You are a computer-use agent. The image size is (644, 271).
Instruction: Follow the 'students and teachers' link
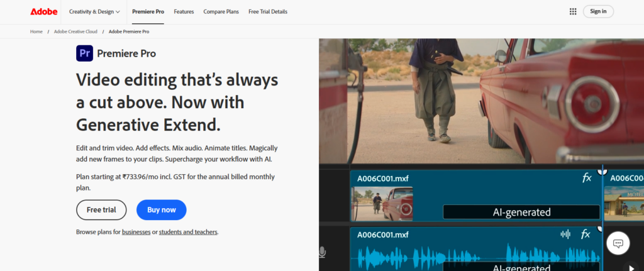[x=188, y=232]
